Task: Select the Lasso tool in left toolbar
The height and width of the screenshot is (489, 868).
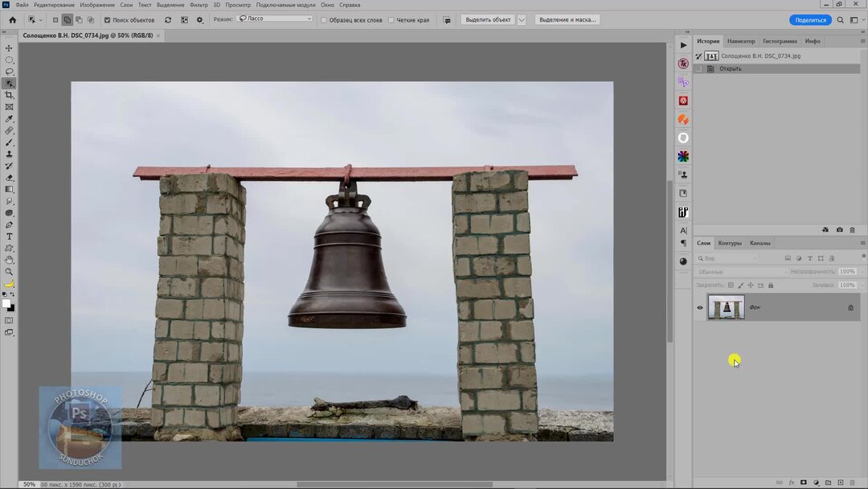Action: (9, 72)
